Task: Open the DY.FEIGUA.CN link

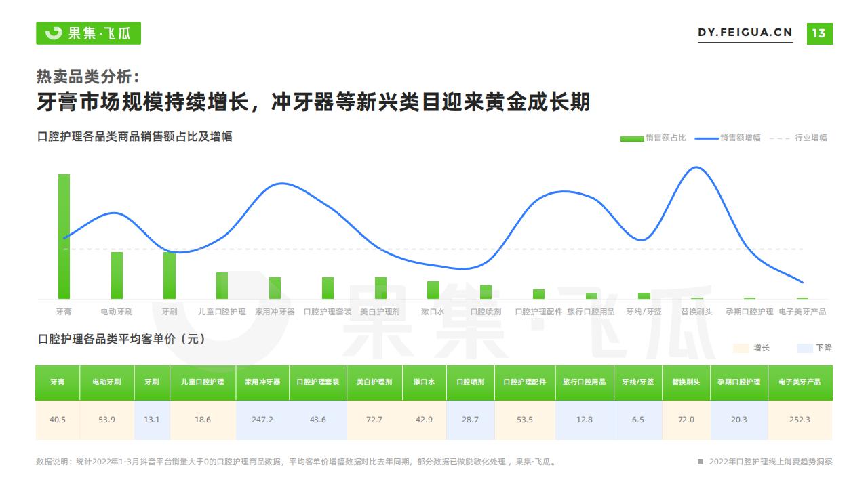Action: click(x=745, y=33)
